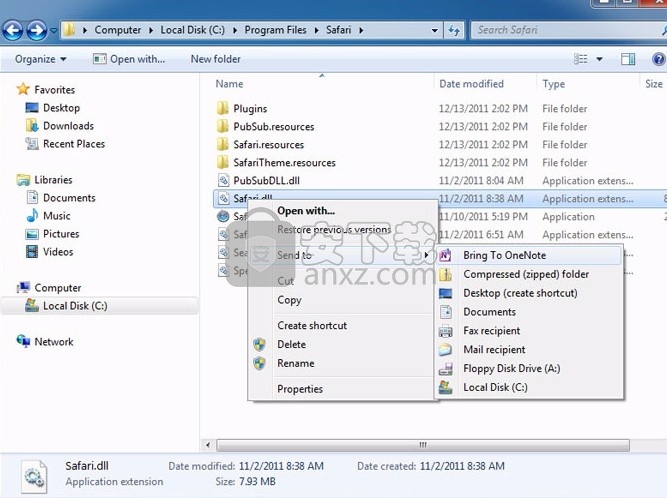Click Safari in the address breadcrumb
The height and width of the screenshot is (498, 667).
click(x=339, y=30)
